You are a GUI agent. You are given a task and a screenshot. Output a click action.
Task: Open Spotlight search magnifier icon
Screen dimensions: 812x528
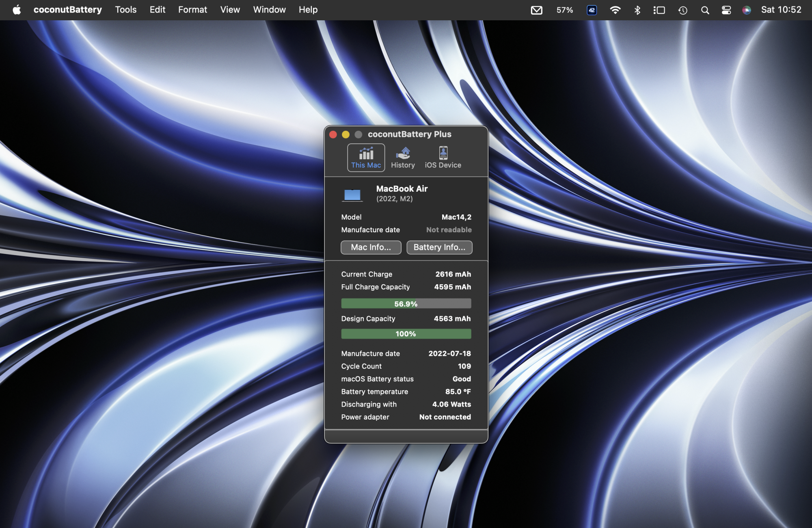[x=705, y=10]
